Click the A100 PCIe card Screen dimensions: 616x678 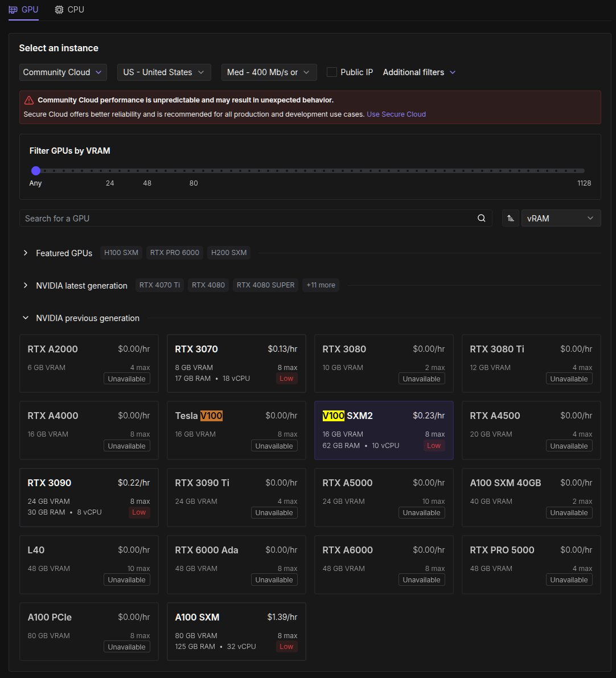coord(89,631)
